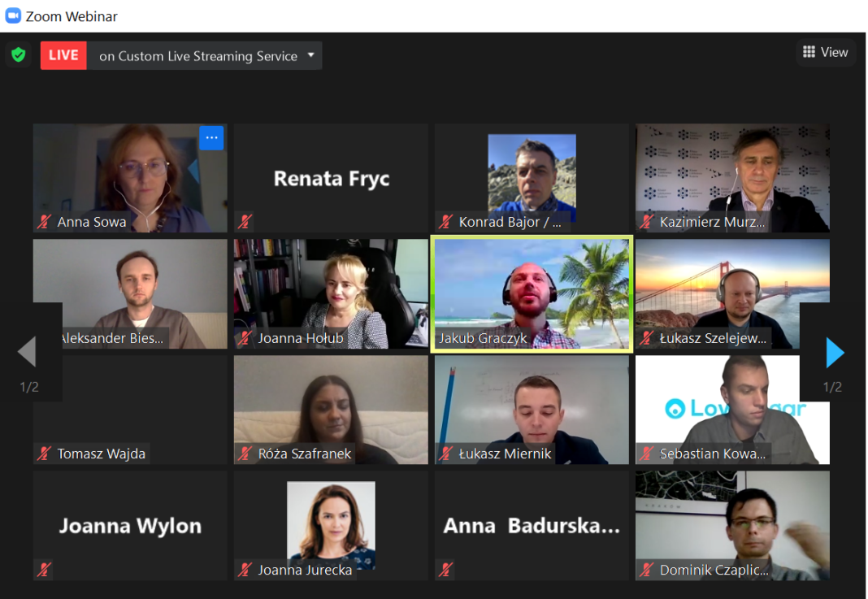This screenshot has height=599, width=868.
Task: Click Konrad Bajor's muted microphone icon
Action: (x=445, y=222)
